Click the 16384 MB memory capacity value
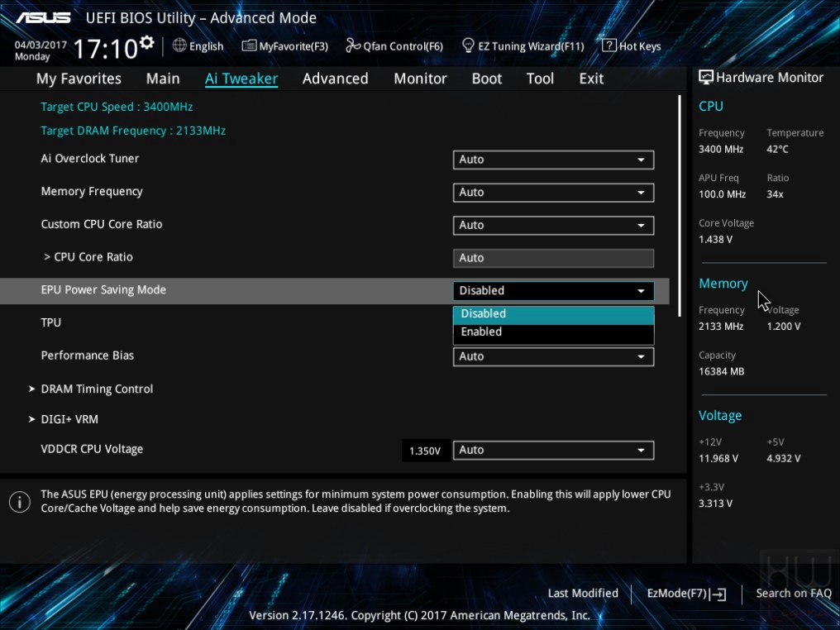The image size is (840, 630). coord(721,371)
